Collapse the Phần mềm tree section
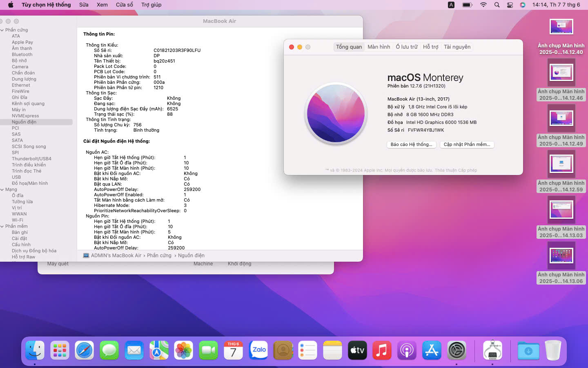Screen dimensions: 588x368 [x=2, y=226]
